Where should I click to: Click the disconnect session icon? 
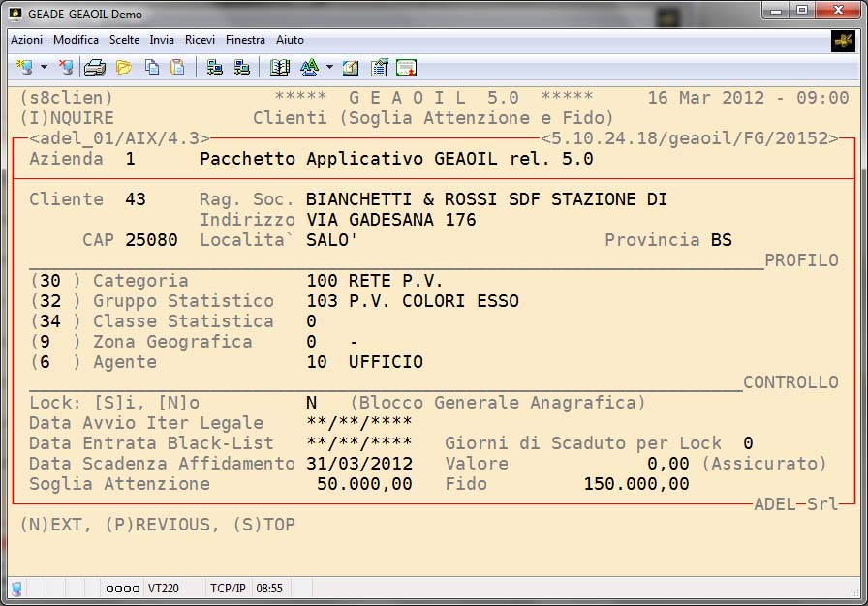[65, 68]
